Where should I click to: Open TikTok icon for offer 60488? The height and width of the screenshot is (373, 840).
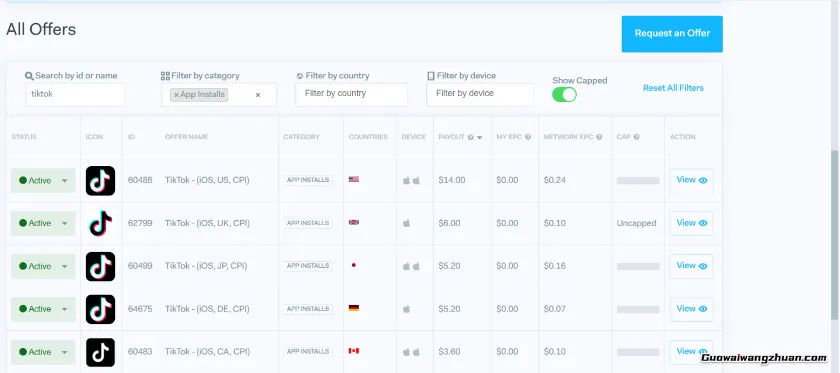(x=100, y=181)
